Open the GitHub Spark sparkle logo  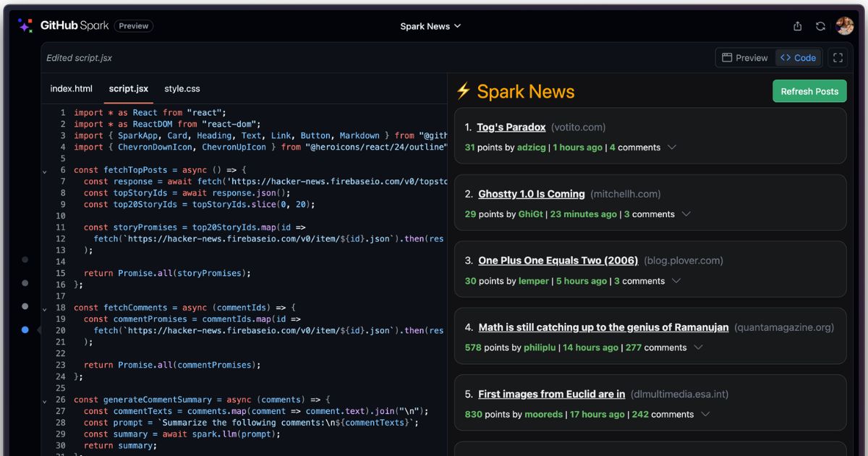pyautogui.click(x=25, y=25)
